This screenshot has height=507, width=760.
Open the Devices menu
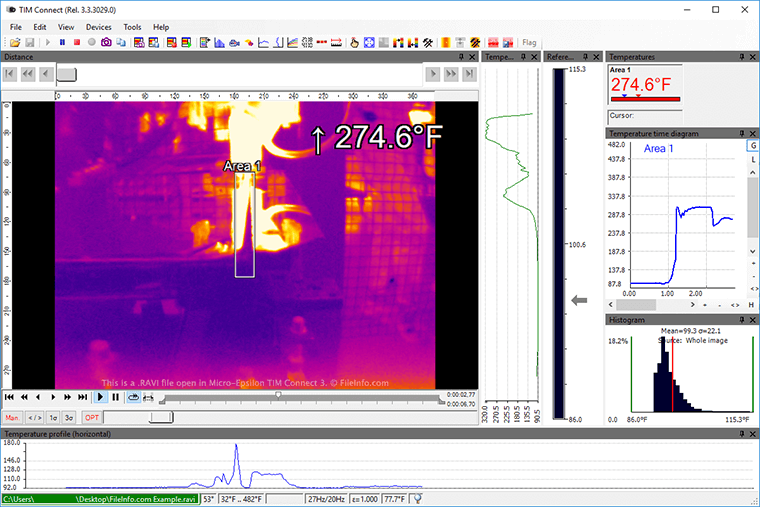click(99, 27)
